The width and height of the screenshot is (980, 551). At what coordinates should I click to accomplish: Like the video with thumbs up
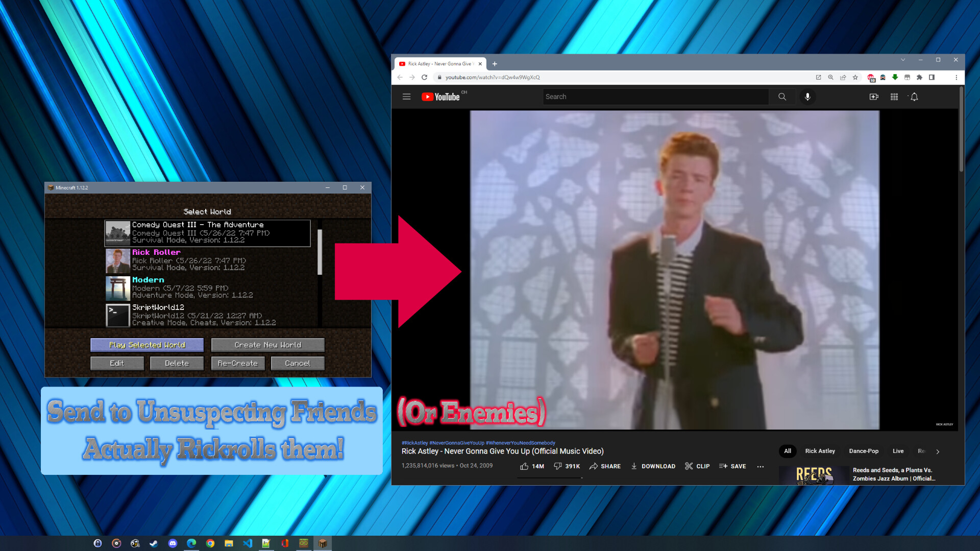coord(525,466)
